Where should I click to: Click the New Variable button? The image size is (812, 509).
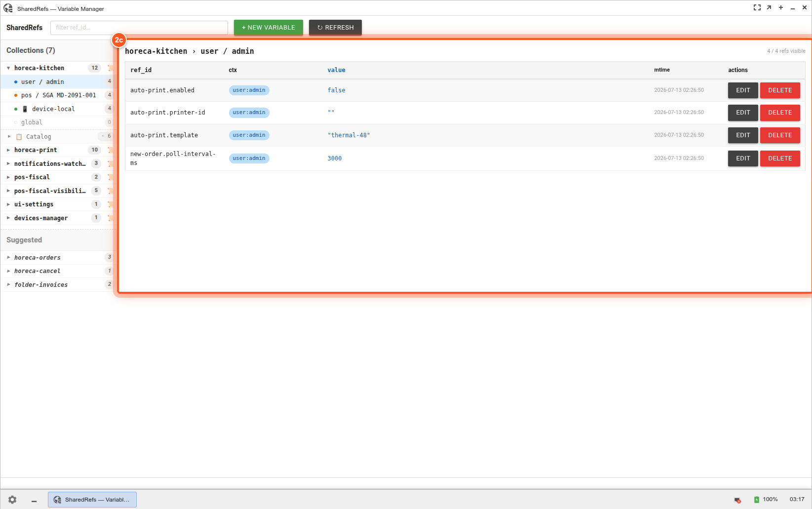[269, 28]
